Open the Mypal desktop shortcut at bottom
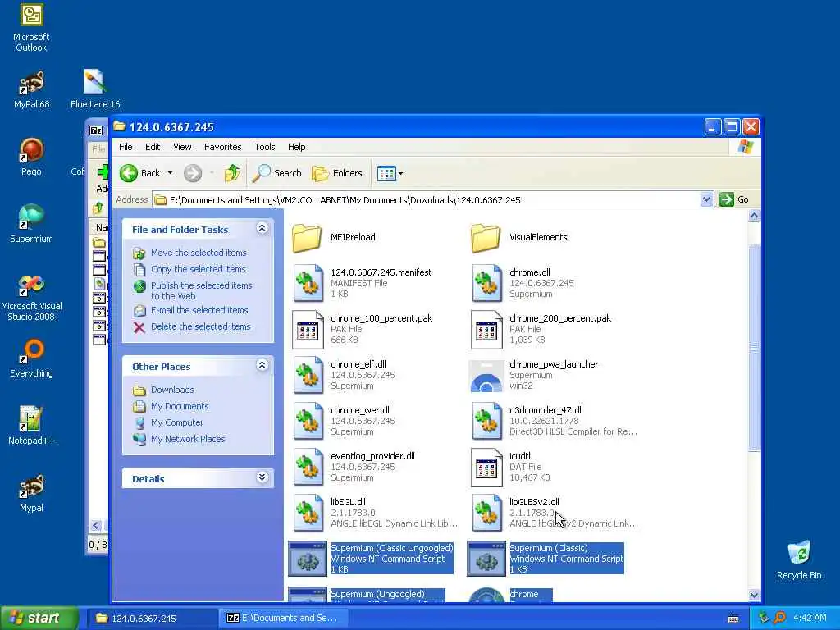840x630 pixels. (31, 493)
